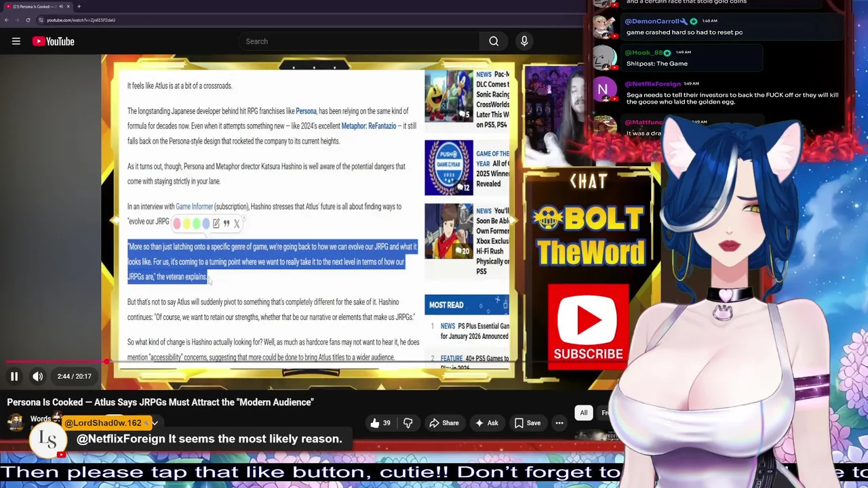Open the three-dot more actions menu
Screen dimensions: 868x488
point(559,423)
